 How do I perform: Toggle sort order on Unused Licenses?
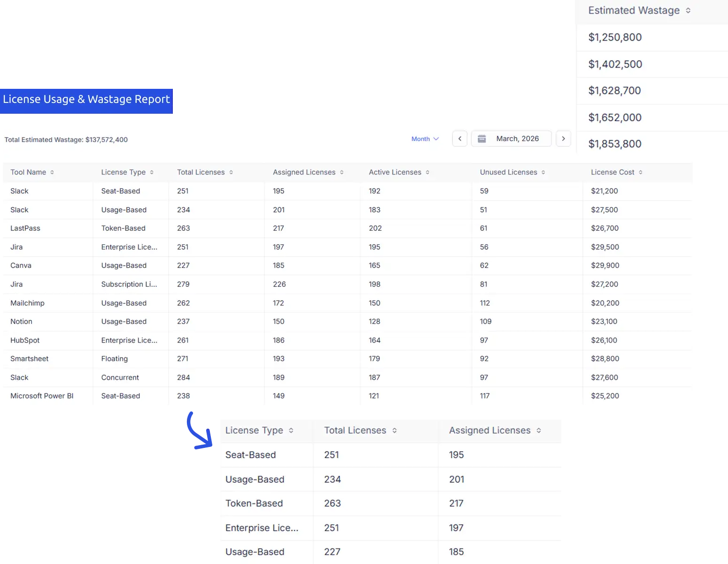[544, 172]
